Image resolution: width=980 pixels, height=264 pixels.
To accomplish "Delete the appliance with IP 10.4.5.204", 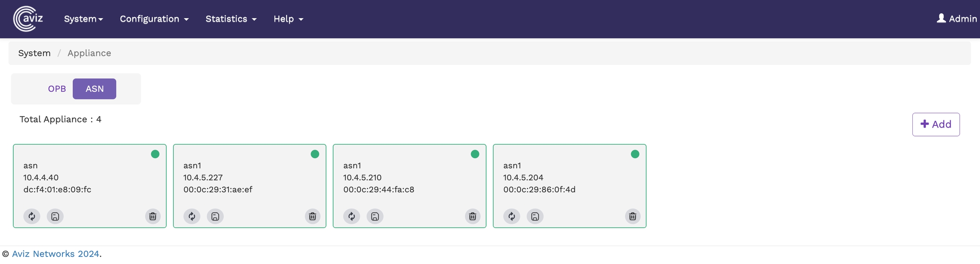I will click(x=632, y=216).
